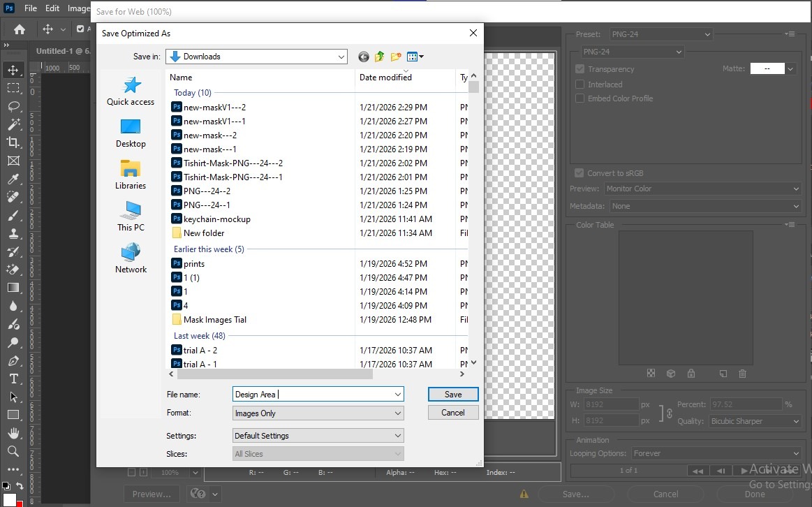Click the Save button in dialog
The width and height of the screenshot is (812, 507).
[453, 395]
